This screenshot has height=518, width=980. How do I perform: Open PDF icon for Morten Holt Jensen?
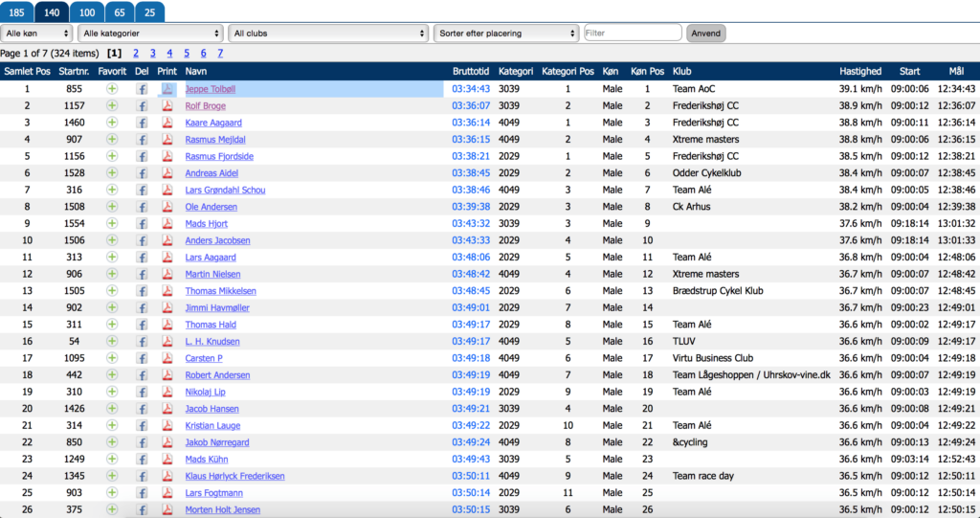tap(167, 509)
